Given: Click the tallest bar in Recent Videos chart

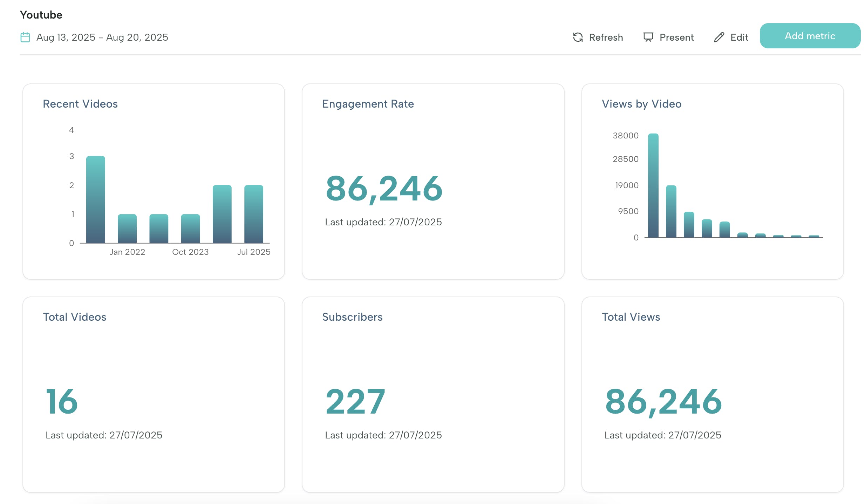Looking at the screenshot, I should 96,199.
